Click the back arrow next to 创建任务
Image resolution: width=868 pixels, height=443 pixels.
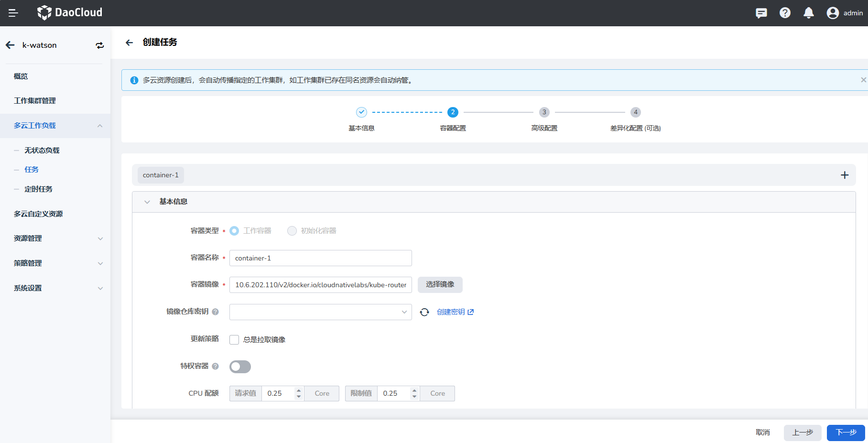click(x=129, y=43)
